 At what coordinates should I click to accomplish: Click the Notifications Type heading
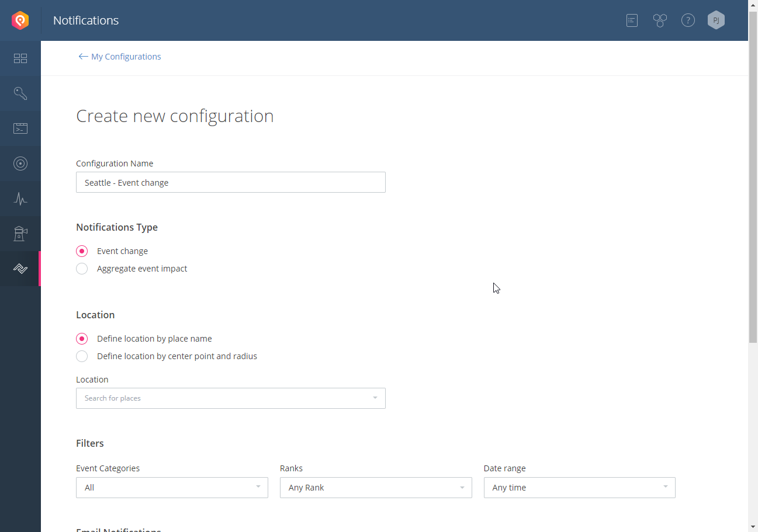117,227
